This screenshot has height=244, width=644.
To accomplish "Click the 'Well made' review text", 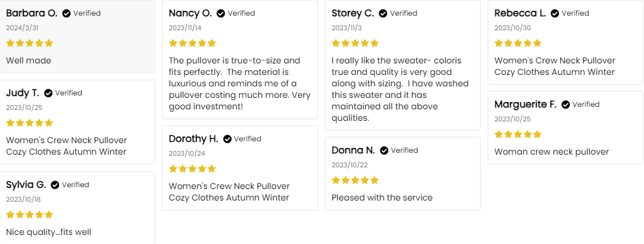I will (x=28, y=60).
